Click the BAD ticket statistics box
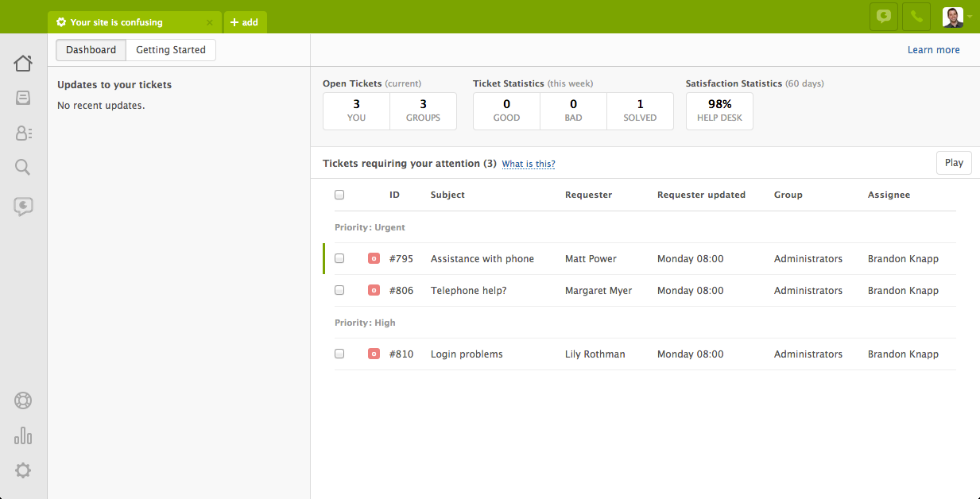This screenshot has height=499, width=980. click(x=573, y=111)
